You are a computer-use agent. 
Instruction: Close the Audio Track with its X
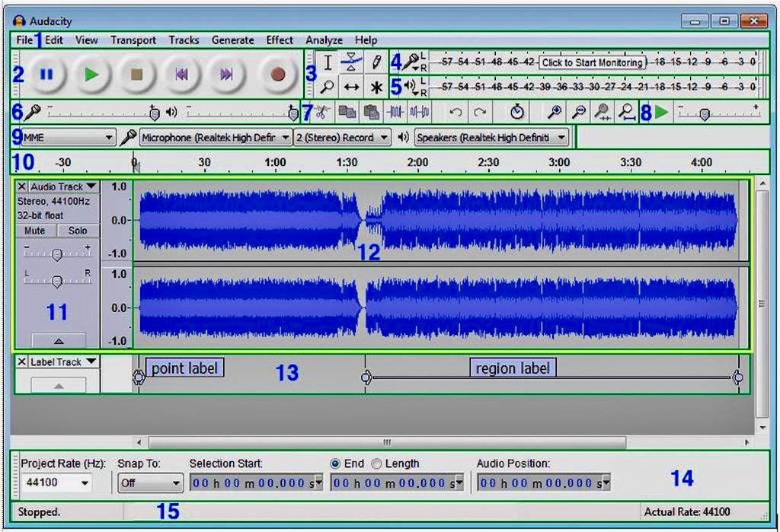tap(21, 186)
